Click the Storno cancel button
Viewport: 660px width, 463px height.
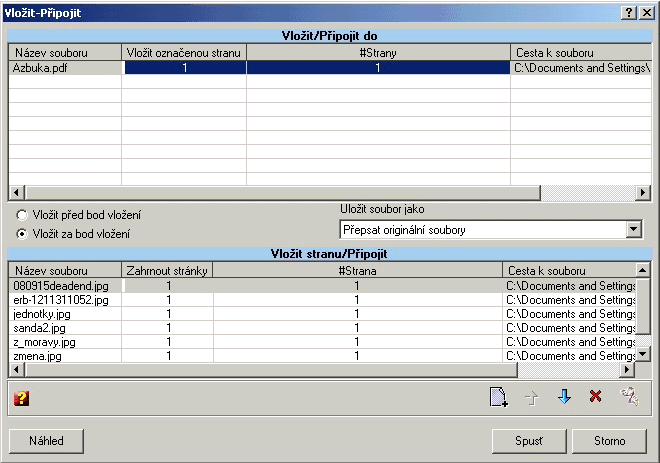tap(609, 440)
